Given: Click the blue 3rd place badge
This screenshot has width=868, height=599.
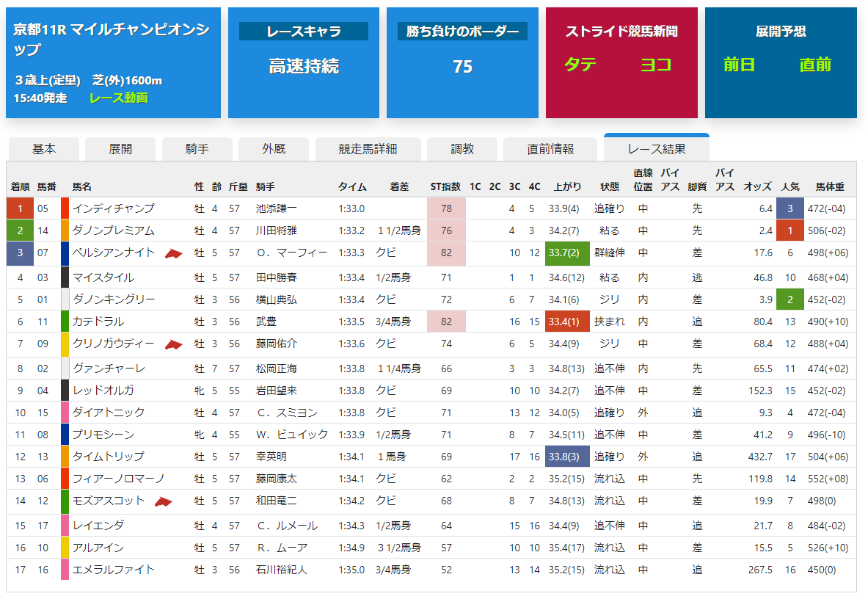Looking at the screenshot, I should (20, 253).
